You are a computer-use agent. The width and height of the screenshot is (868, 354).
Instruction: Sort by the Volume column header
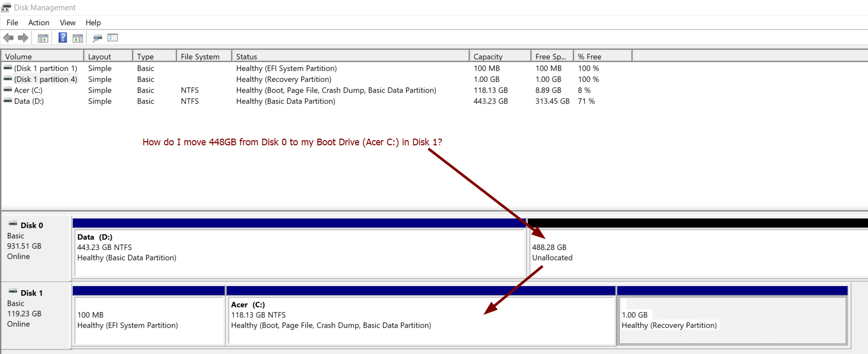tap(42, 56)
